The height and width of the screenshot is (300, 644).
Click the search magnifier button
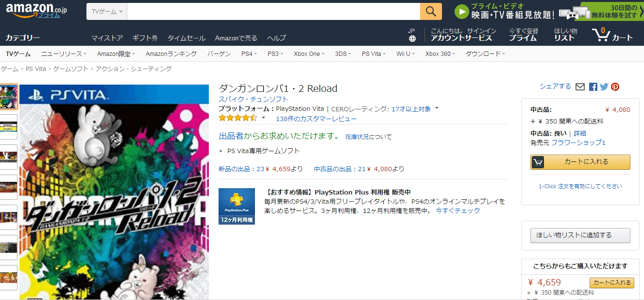[x=431, y=11]
